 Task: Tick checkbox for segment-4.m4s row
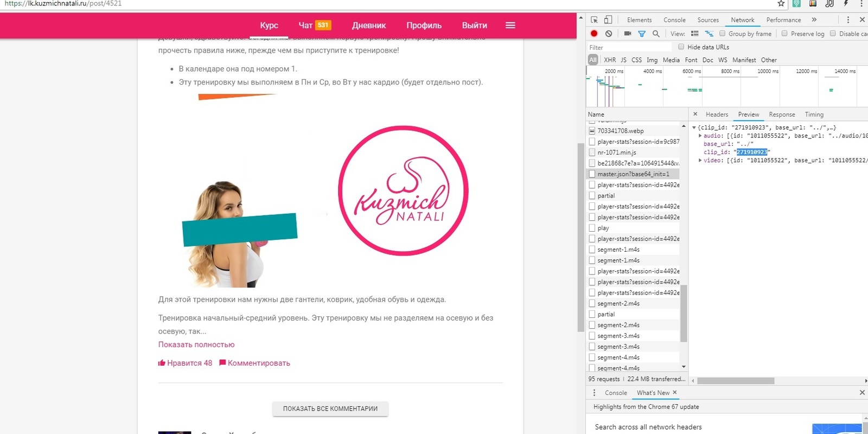coord(592,357)
